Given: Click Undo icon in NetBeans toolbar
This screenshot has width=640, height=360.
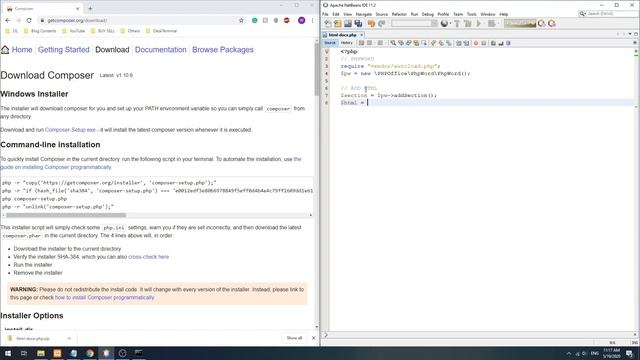Looking at the screenshot, I should [371, 24].
